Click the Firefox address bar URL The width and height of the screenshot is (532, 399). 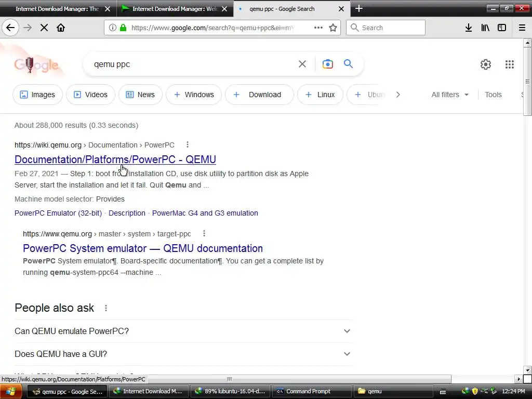coord(212,28)
